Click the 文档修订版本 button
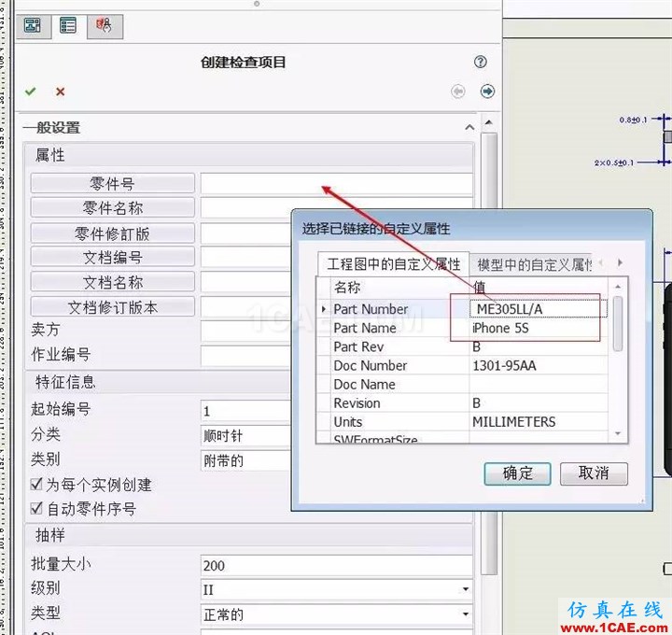The image size is (672, 635). click(x=113, y=307)
